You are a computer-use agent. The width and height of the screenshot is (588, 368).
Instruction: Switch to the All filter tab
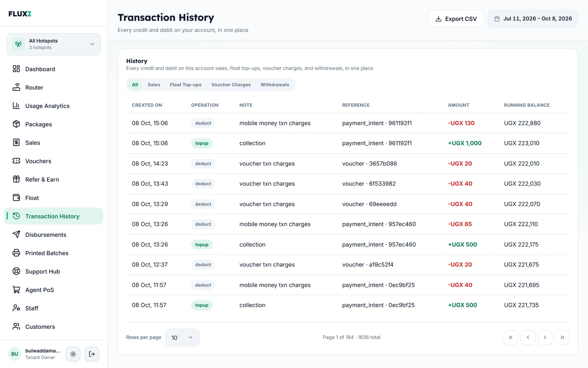click(135, 85)
